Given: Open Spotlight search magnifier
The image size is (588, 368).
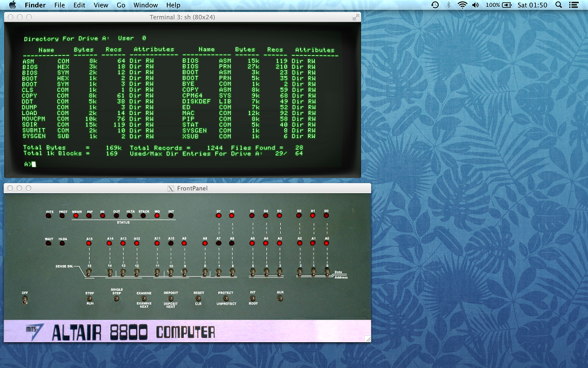Looking at the screenshot, I should 558,5.
